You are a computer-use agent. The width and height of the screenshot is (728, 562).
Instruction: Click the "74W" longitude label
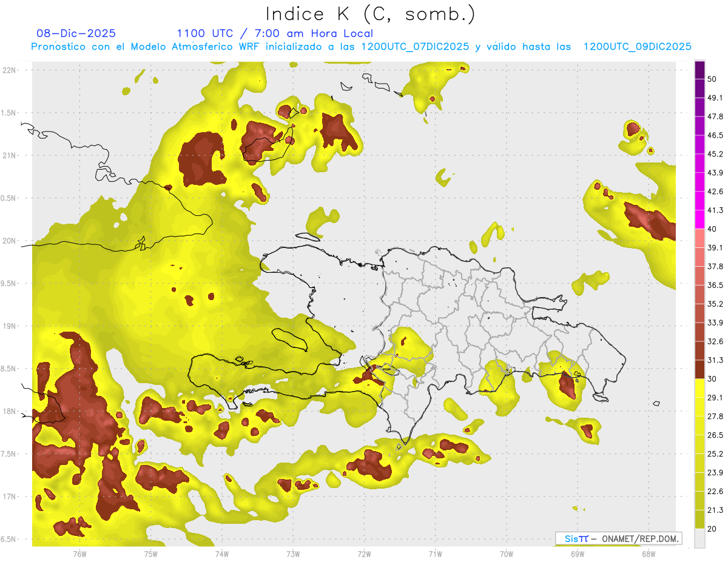click(221, 554)
